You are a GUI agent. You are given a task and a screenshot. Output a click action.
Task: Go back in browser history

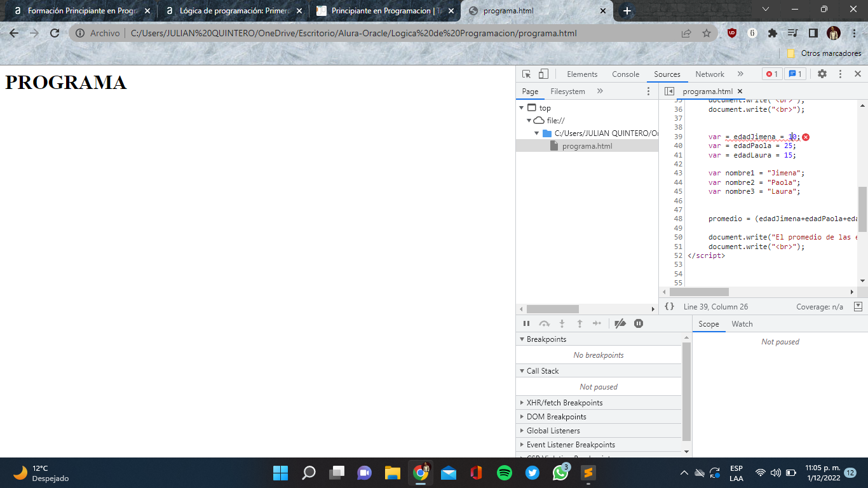(x=14, y=33)
